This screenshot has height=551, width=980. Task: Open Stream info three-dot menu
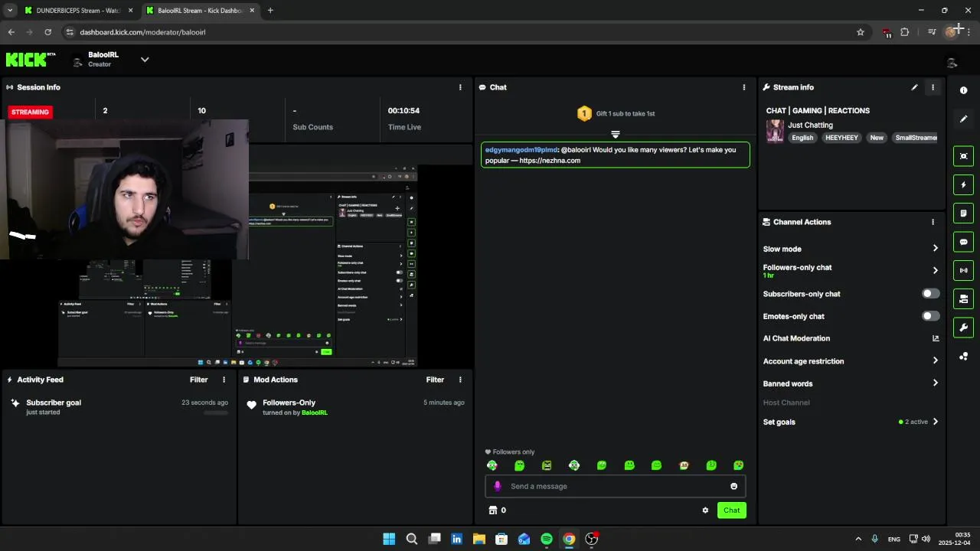coord(933,87)
